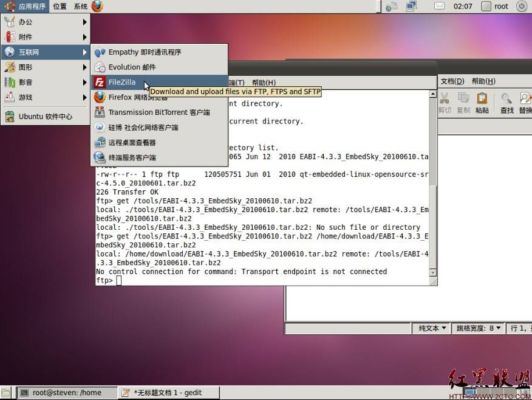Open gedit's 文档(D) menu

(452, 81)
